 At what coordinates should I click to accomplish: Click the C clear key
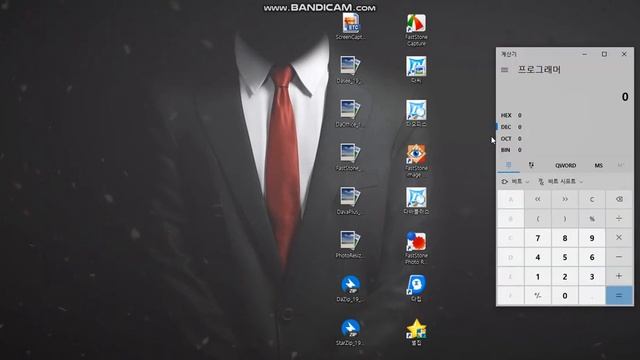[x=592, y=199]
